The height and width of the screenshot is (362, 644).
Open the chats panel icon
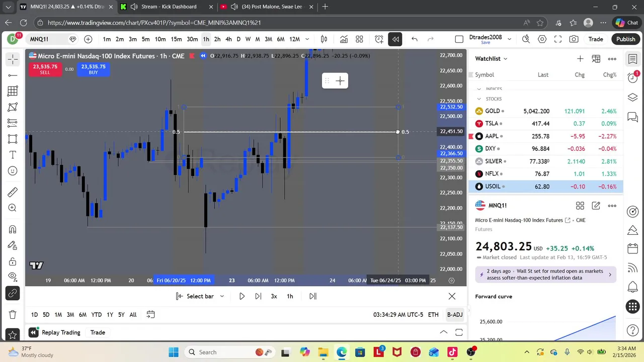633,117
